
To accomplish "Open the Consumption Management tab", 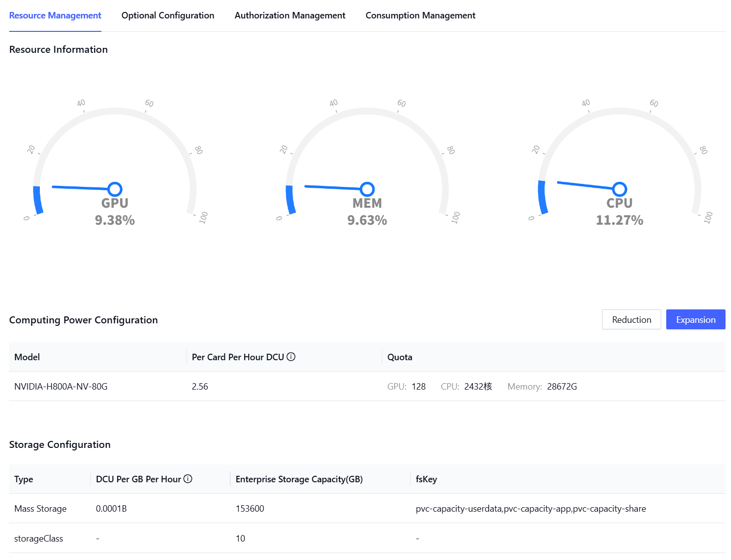I will pyautogui.click(x=421, y=15).
